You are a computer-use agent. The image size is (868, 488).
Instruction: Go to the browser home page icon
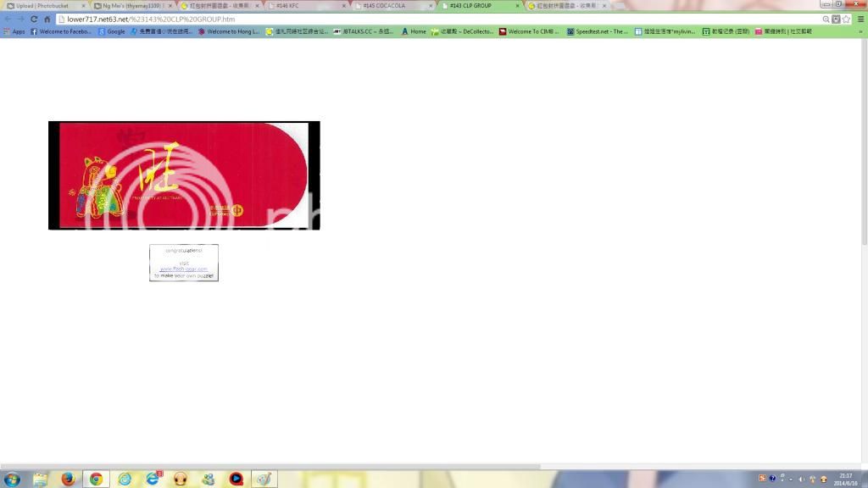[47, 19]
